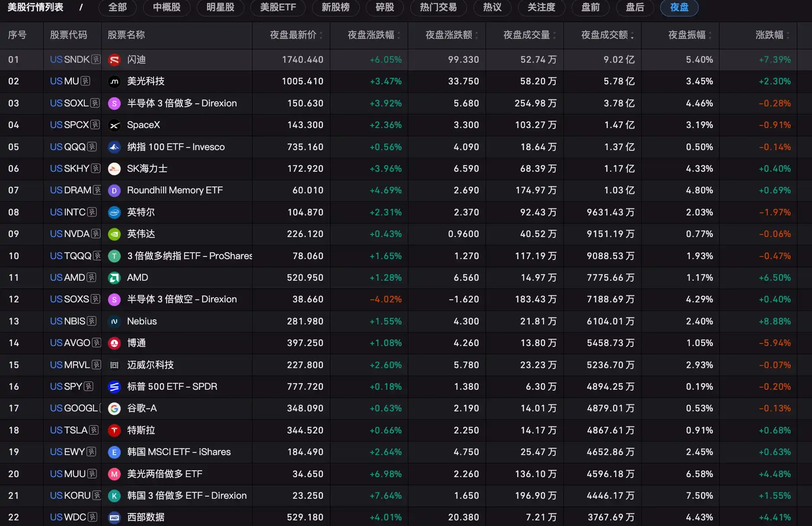Click the Marvell logo beside 迈威尔科技

pos(114,365)
